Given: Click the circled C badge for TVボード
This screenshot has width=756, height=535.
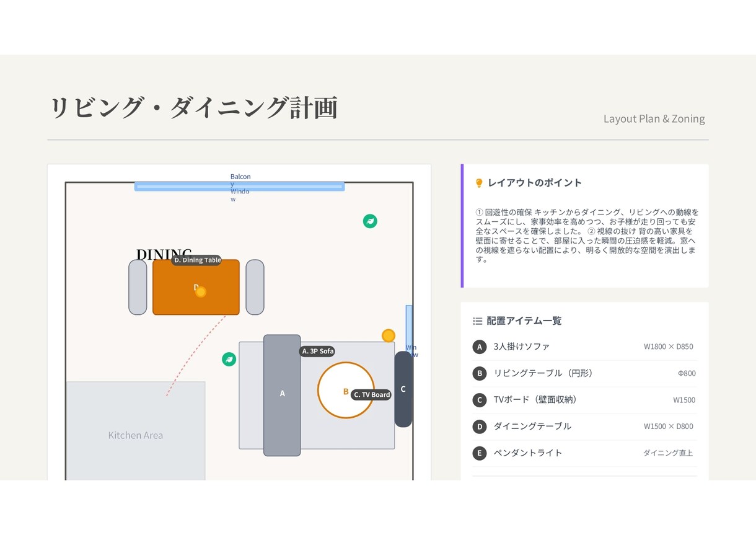Looking at the screenshot, I should 479,400.
